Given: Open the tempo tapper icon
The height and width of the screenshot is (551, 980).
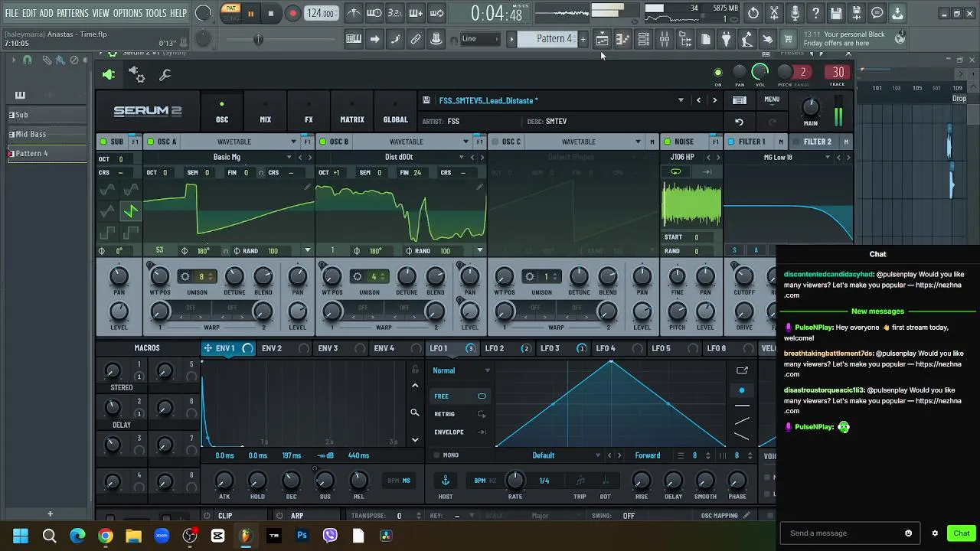Looking at the screenshot, I should (x=747, y=39).
